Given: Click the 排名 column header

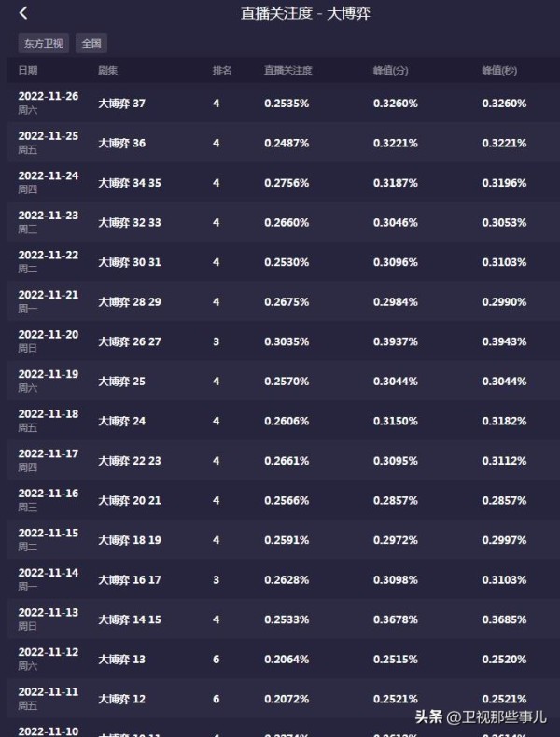Looking at the screenshot, I should [x=222, y=71].
